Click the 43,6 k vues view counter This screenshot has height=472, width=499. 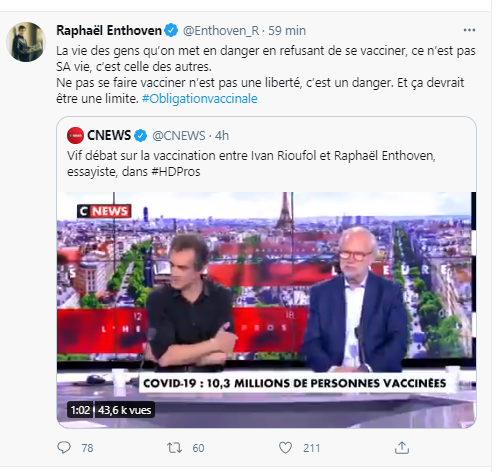(x=125, y=410)
